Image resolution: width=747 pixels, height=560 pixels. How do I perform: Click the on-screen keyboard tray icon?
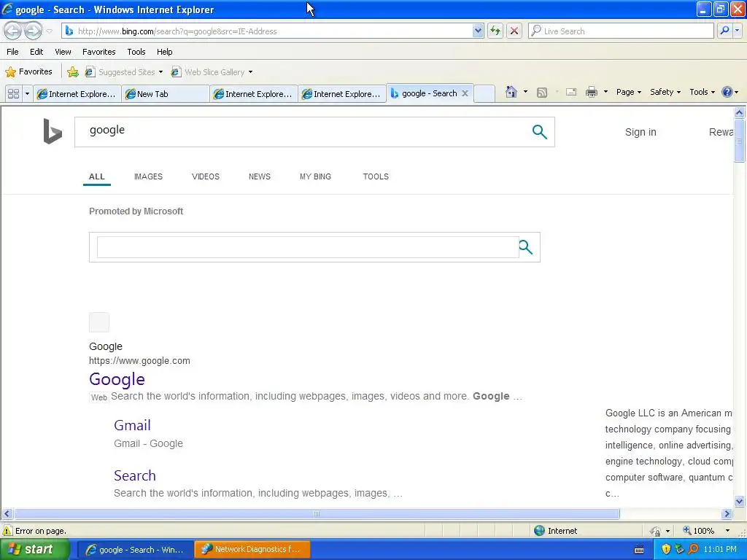point(639,550)
